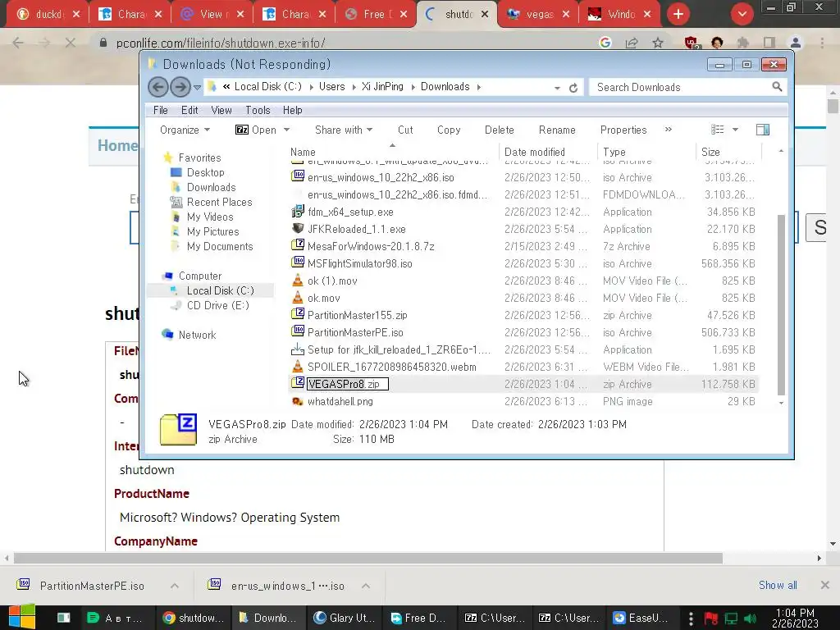The width and height of the screenshot is (840, 630).
Task: Select fdm_x64_setup.exe file icon
Action: coord(298,212)
